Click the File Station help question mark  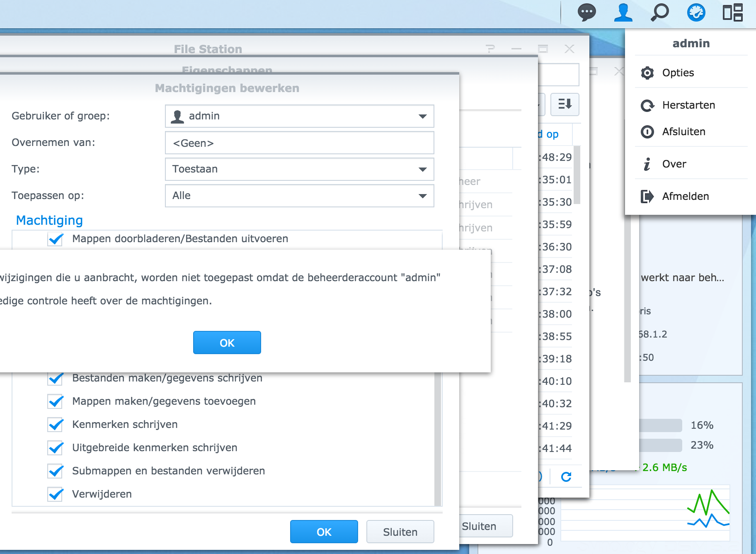click(x=490, y=49)
